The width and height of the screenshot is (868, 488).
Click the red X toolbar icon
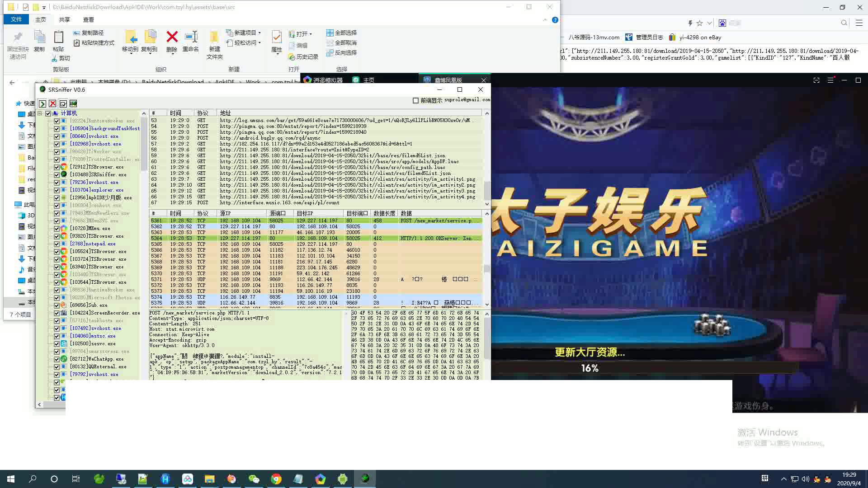[x=52, y=103]
